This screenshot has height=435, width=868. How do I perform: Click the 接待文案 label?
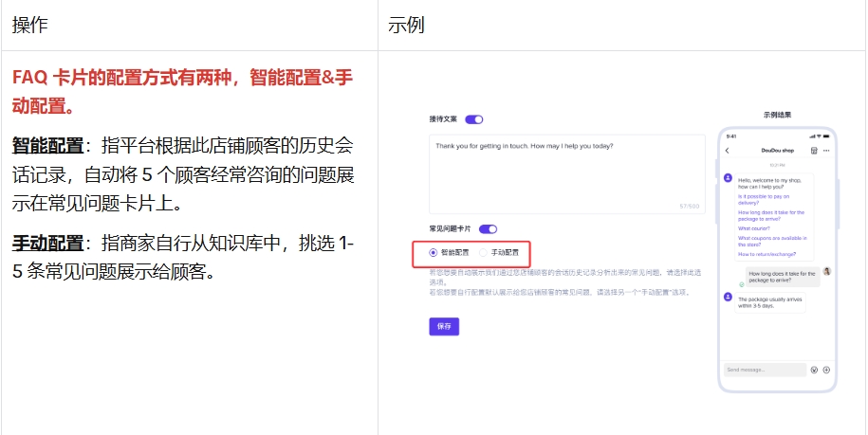tap(443, 118)
